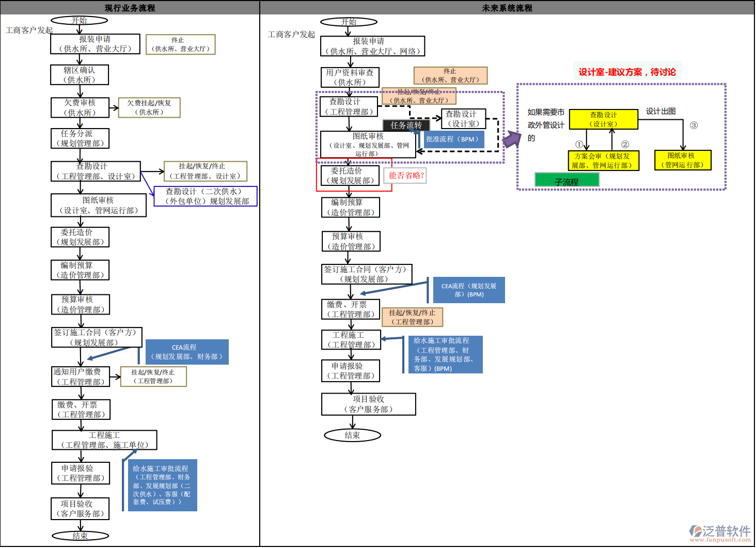Select the 未来系统流程 header
Viewport: 756px width, 548px height.
(x=507, y=8)
